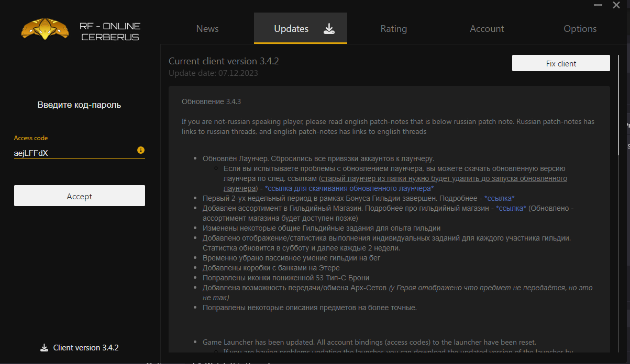Image resolution: width=630 pixels, height=364 pixels.
Task: Switch to the Rating tab
Action: [393, 29]
